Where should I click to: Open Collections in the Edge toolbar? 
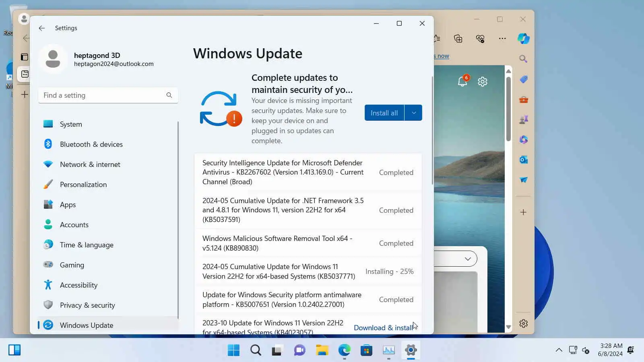[458, 39]
